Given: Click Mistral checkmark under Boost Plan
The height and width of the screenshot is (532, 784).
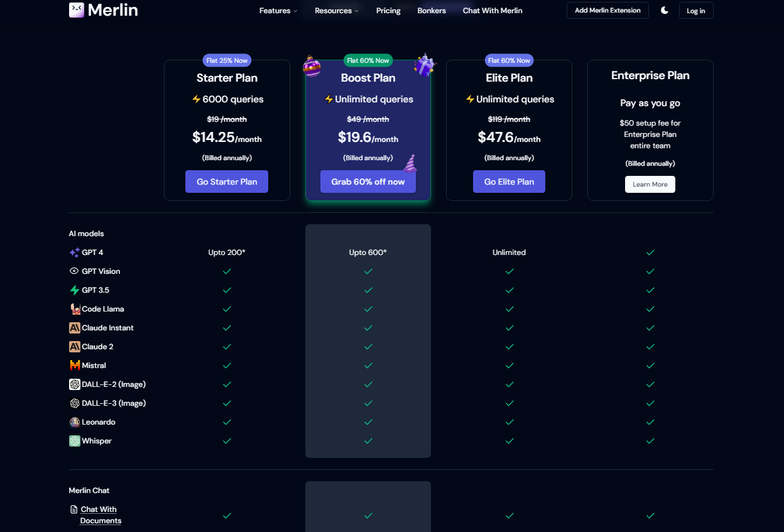Looking at the screenshot, I should coord(368,366).
